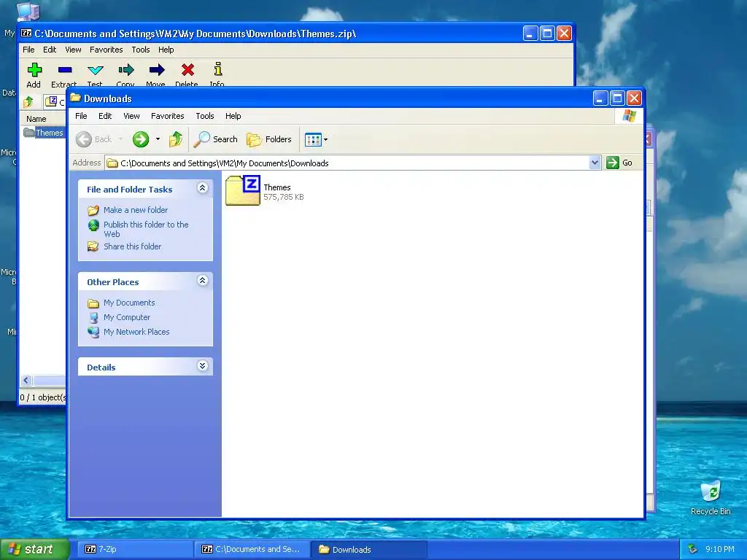Click the Test icon in 7-Zip toolbar

click(96, 70)
